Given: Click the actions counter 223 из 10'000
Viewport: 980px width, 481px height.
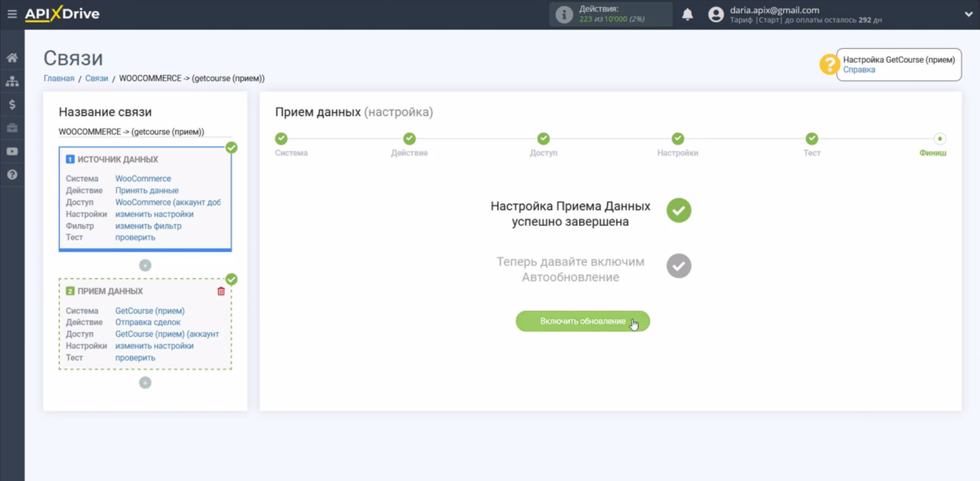Looking at the screenshot, I should (611, 19).
